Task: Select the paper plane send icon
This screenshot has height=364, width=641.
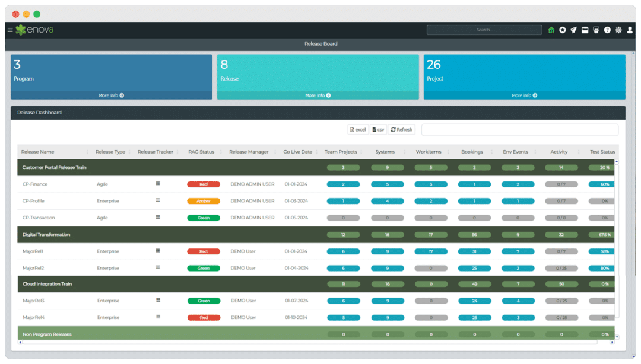Action: pos(574,30)
